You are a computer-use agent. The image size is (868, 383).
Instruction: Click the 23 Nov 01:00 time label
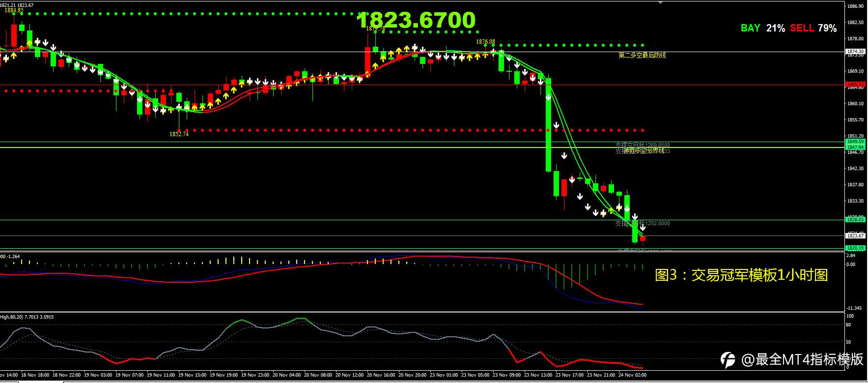click(x=444, y=375)
